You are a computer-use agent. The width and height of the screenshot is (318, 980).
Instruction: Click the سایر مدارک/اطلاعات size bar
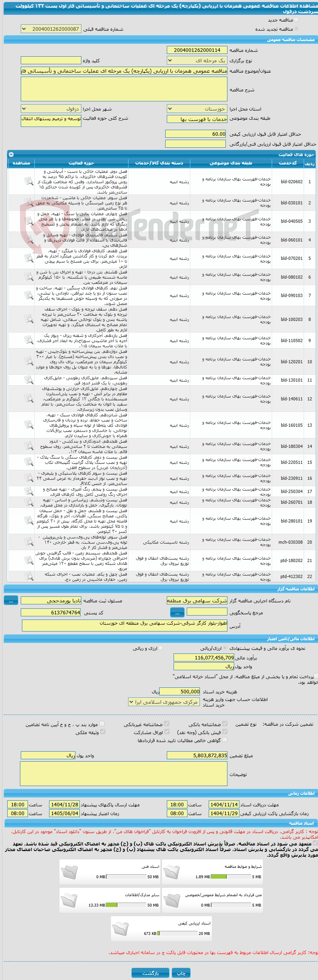click(126, 905)
